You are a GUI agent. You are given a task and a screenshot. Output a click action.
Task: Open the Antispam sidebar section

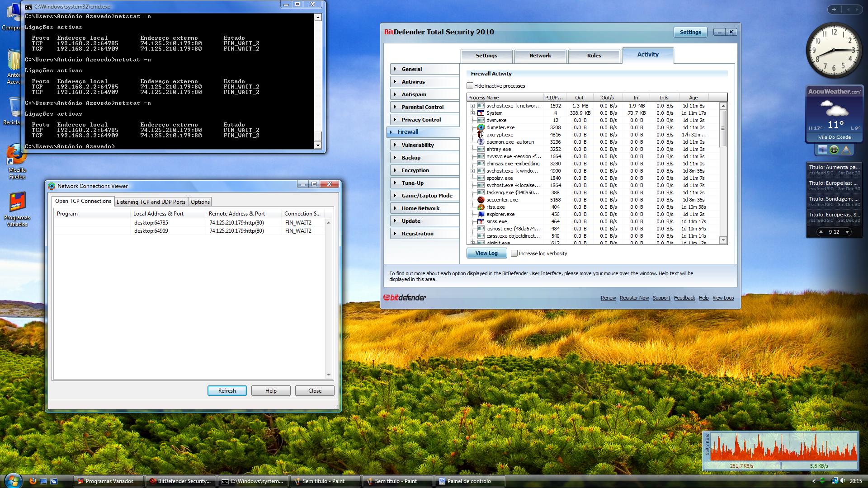point(425,94)
